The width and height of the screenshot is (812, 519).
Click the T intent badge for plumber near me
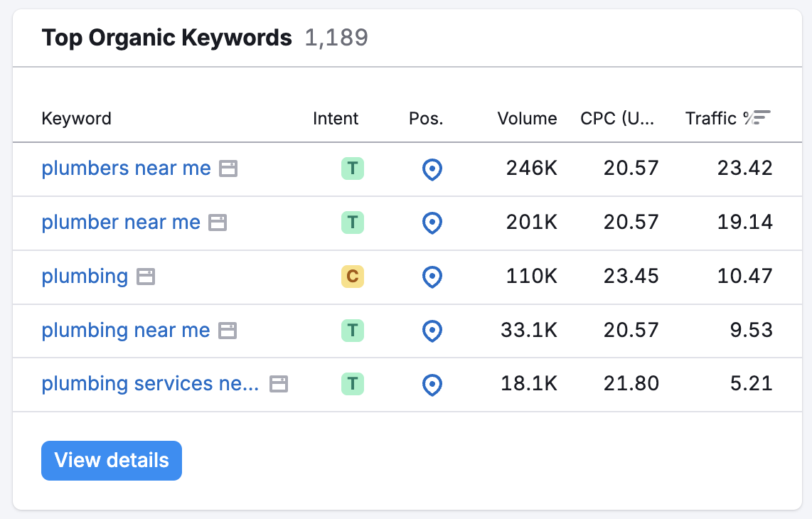(353, 223)
